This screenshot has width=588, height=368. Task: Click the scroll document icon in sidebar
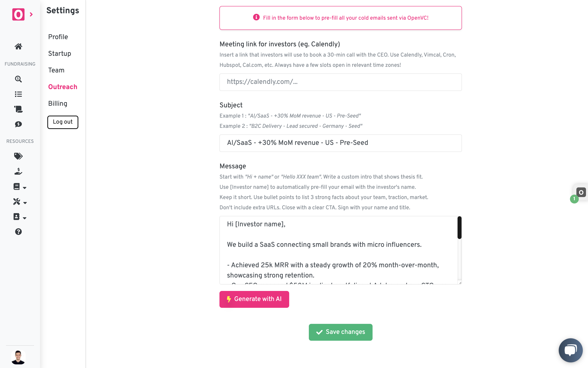click(x=18, y=109)
